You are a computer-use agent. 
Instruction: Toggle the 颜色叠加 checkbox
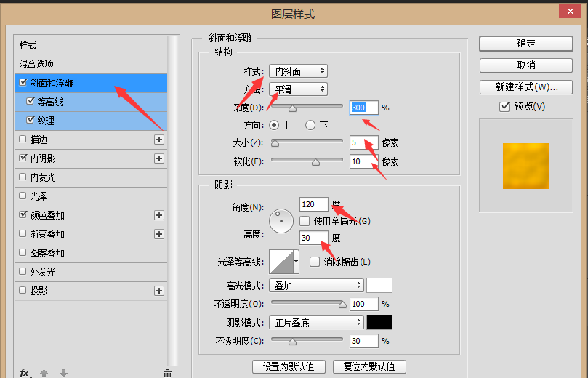(23, 214)
